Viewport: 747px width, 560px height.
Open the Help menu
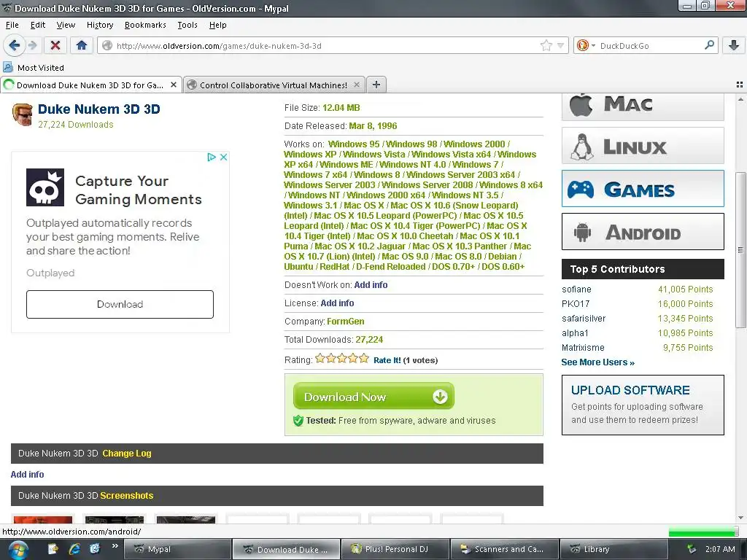pos(217,25)
